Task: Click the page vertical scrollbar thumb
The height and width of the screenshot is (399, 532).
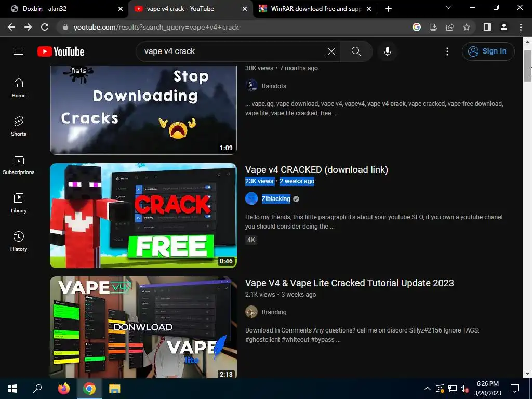Action: click(x=527, y=66)
